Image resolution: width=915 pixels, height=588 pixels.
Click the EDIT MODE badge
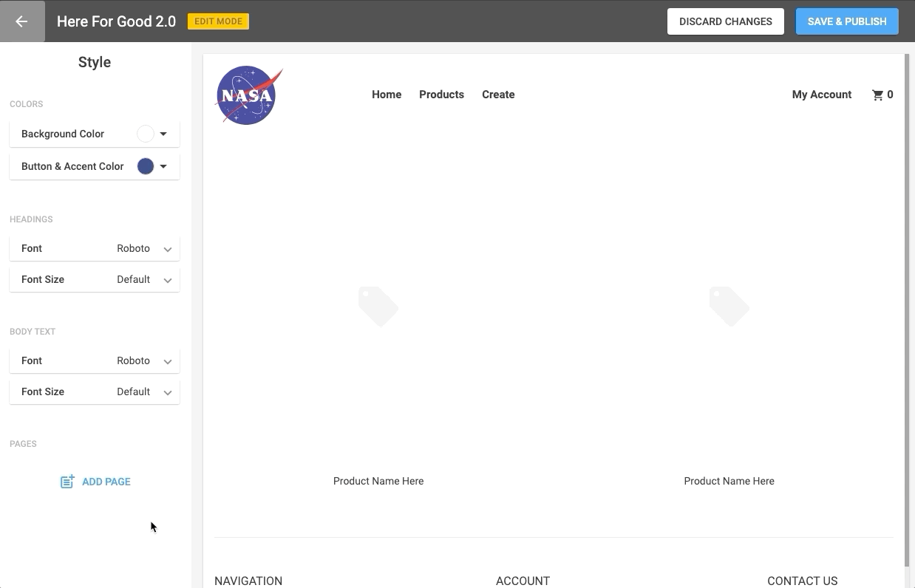click(218, 21)
